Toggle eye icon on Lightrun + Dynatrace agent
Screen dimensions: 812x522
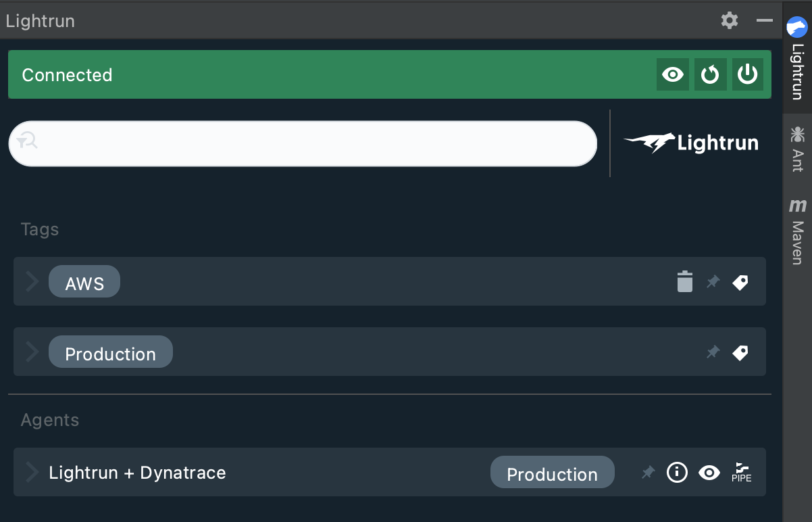tap(709, 473)
